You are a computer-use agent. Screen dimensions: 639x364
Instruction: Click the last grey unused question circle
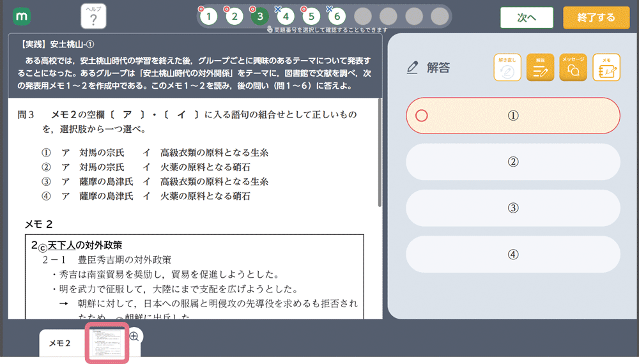click(440, 17)
